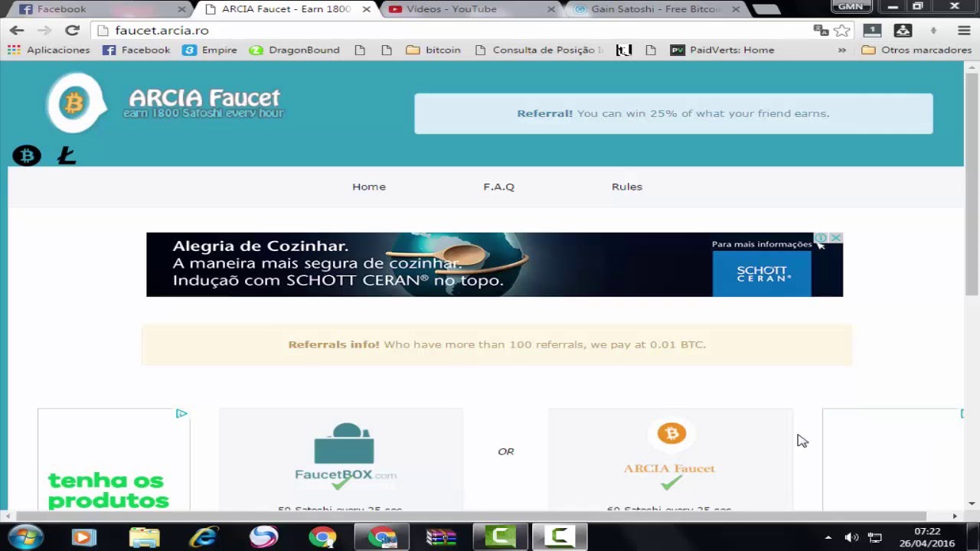980x551 pixels.
Task: Open the F.A.Q menu item
Action: (x=498, y=187)
